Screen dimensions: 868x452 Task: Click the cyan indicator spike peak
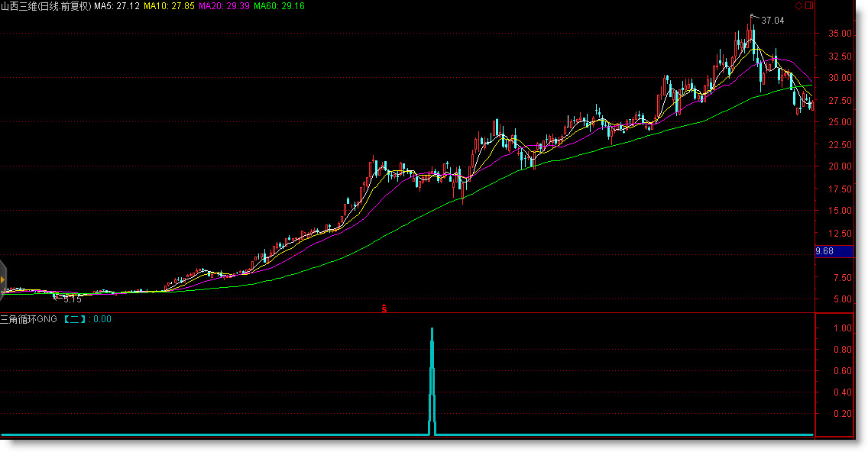(432, 330)
